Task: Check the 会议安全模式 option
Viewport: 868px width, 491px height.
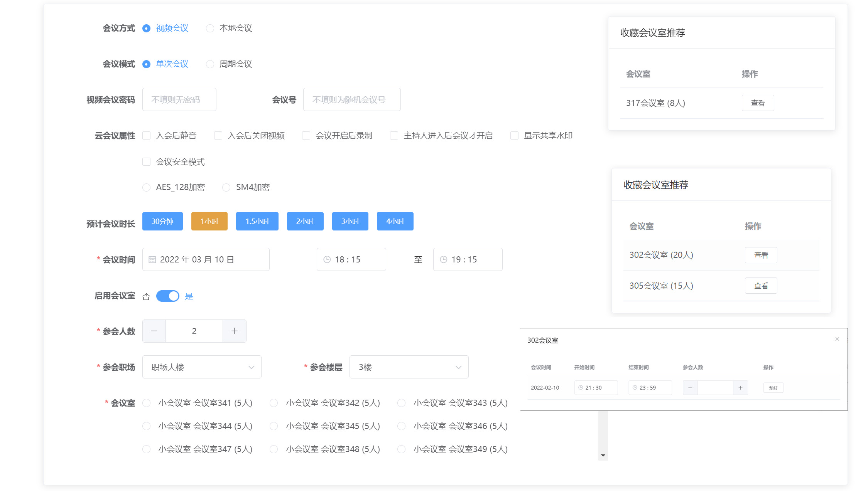Action: [x=147, y=162]
